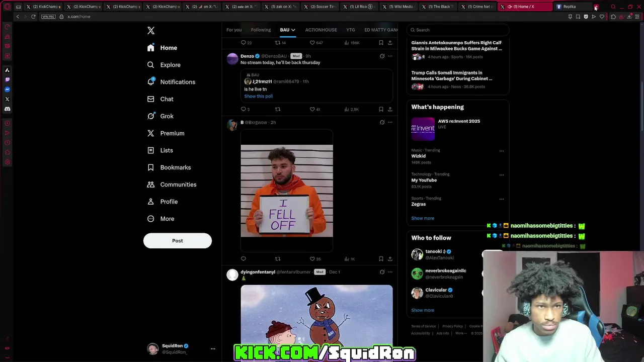Viewport: 644px width, 362px height.
Task: Click Show this poll link
Action: point(259,96)
